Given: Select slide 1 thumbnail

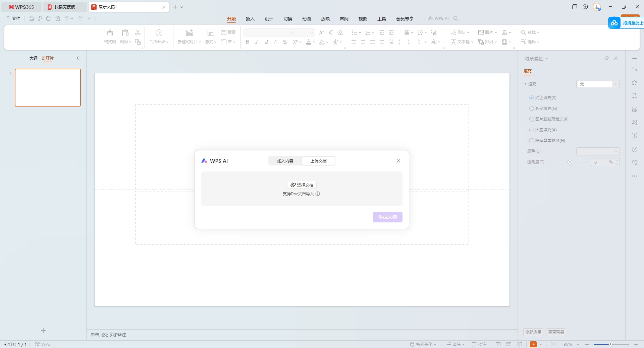Looking at the screenshot, I should (x=48, y=88).
